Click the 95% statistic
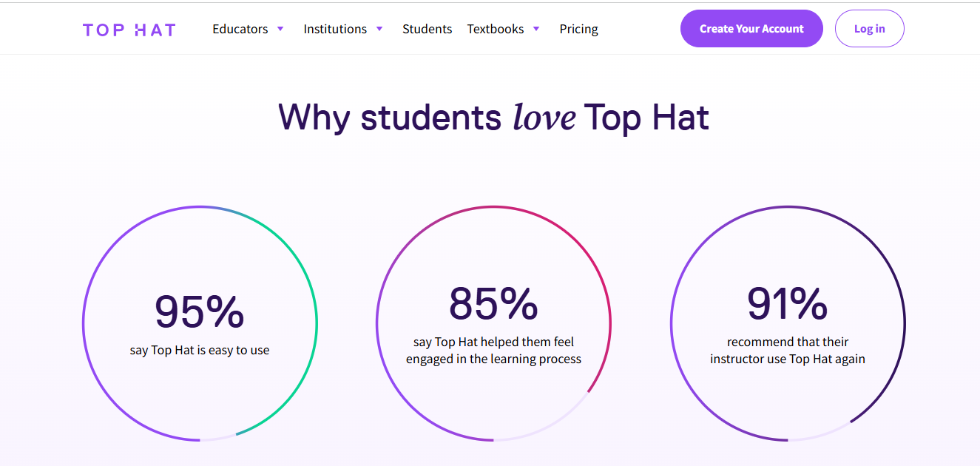 click(x=200, y=311)
